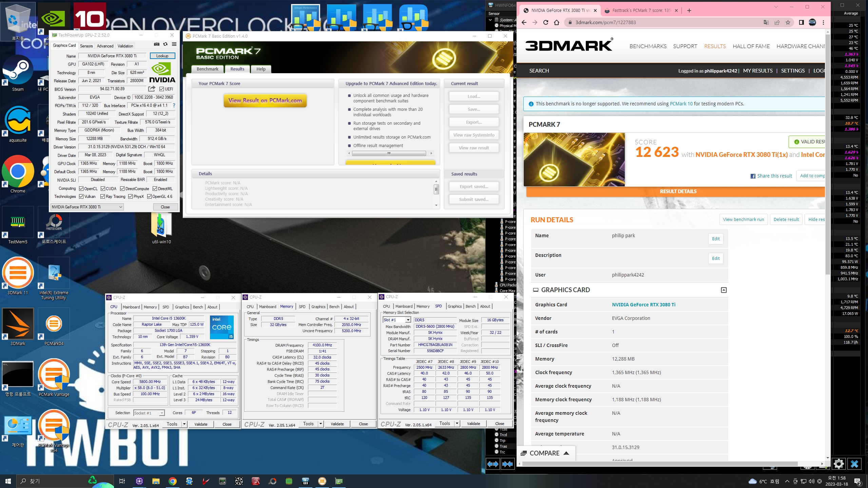Click HWiNFO expand-columns arrows icon
The width and height of the screenshot is (868, 488).
(x=493, y=464)
